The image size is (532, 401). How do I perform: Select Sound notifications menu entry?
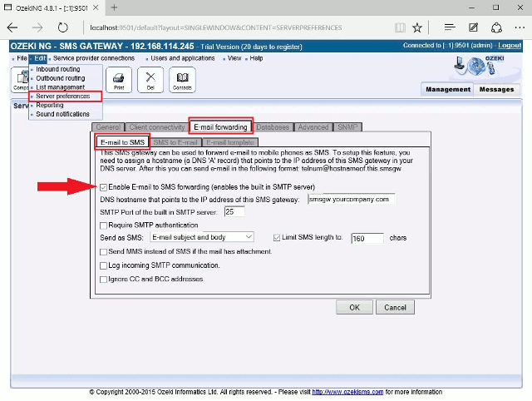click(63, 114)
